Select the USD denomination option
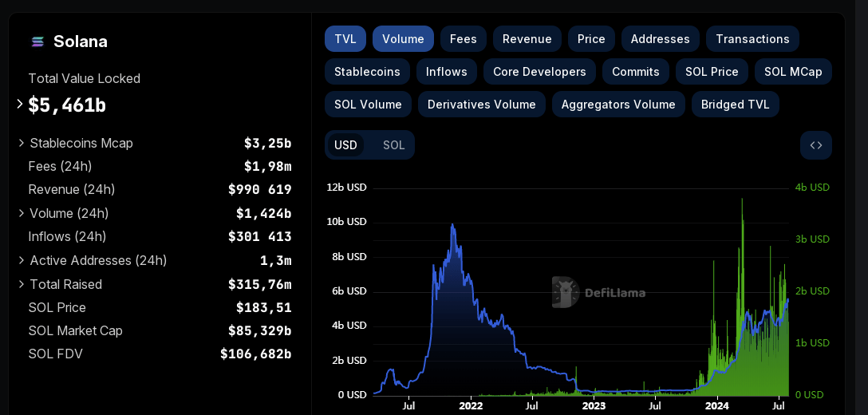Screen dimensions: 868x415 (345, 145)
